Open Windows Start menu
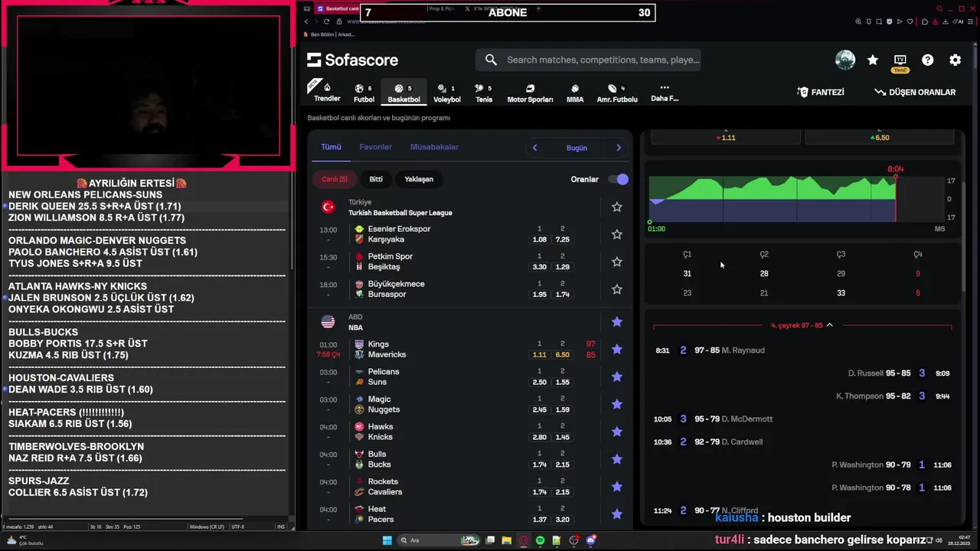 pos(387,540)
